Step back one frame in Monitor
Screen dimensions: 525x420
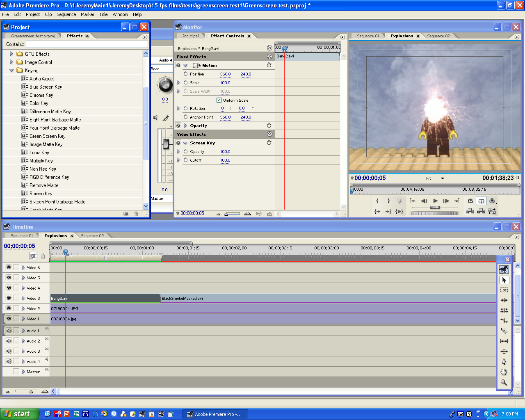(x=424, y=201)
